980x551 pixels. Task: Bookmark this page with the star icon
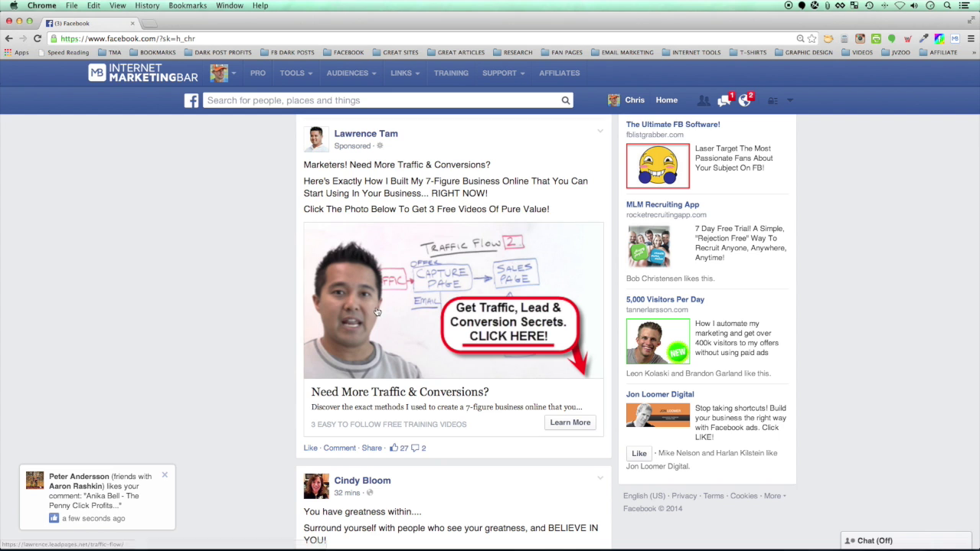point(812,38)
